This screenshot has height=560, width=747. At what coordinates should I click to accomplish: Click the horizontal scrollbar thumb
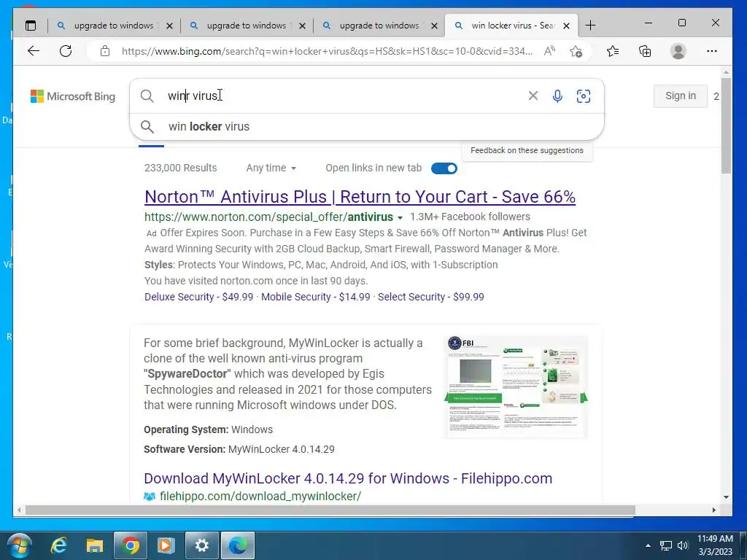coord(330,510)
